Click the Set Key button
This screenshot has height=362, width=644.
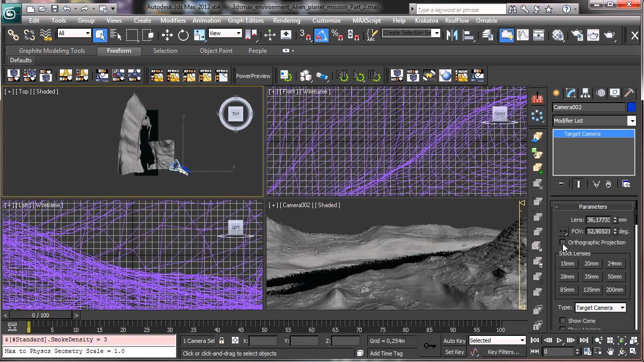click(454, 352)
